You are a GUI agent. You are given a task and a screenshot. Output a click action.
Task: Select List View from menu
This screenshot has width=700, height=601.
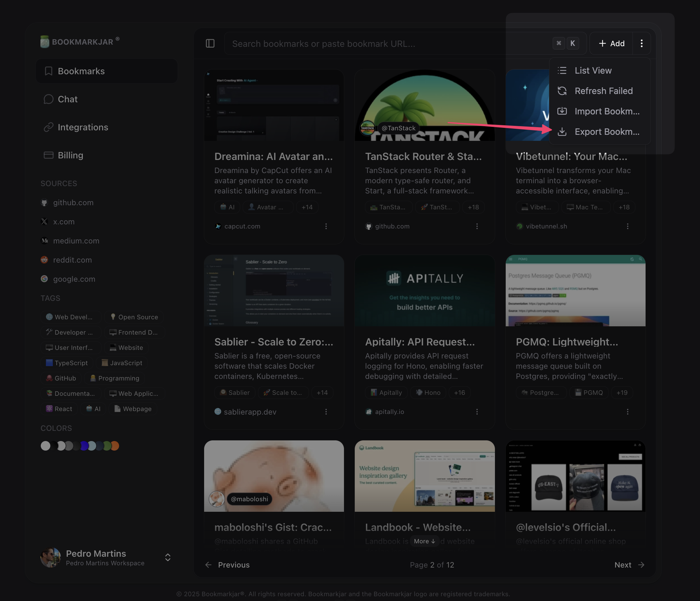pyautogui.click(x=593, y=71)
